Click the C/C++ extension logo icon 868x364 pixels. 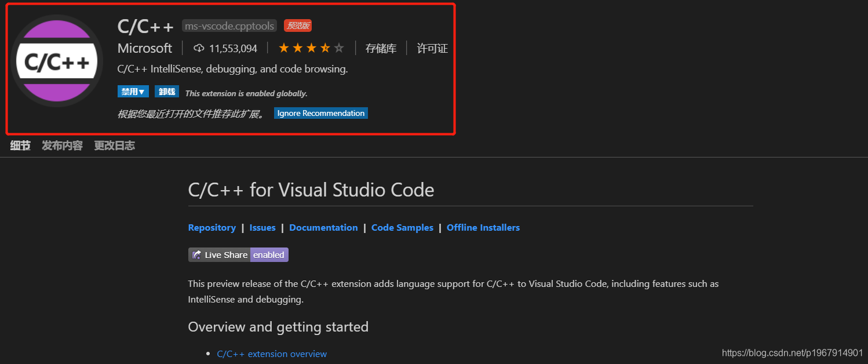coord(57,61)
